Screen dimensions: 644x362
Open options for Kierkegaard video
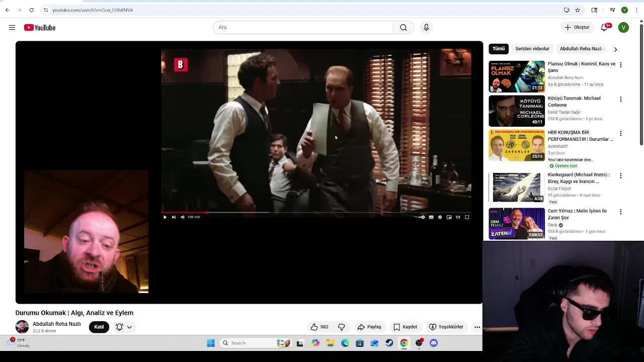point(621,175)
